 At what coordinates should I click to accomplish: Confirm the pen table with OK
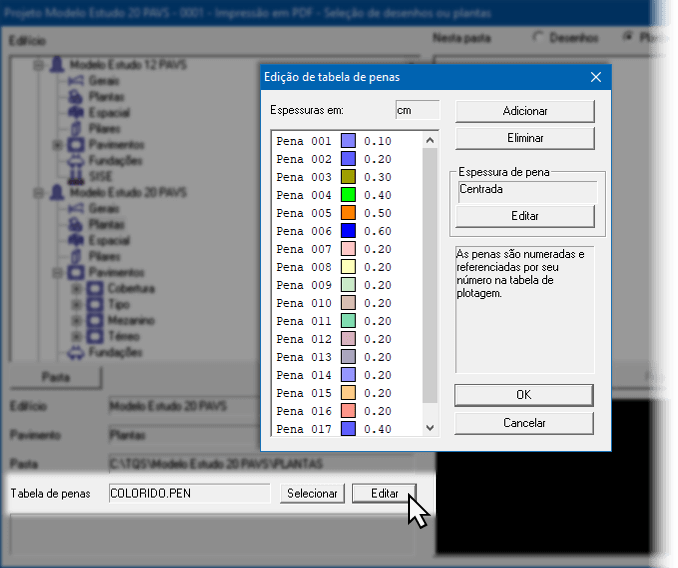[523, 395]
